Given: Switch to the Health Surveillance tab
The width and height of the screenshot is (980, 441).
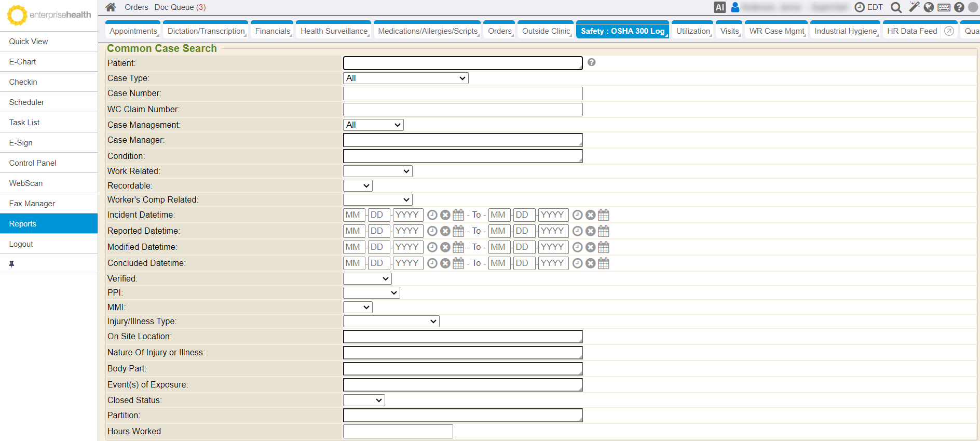Looking at the screenshot, I should 334,31.
